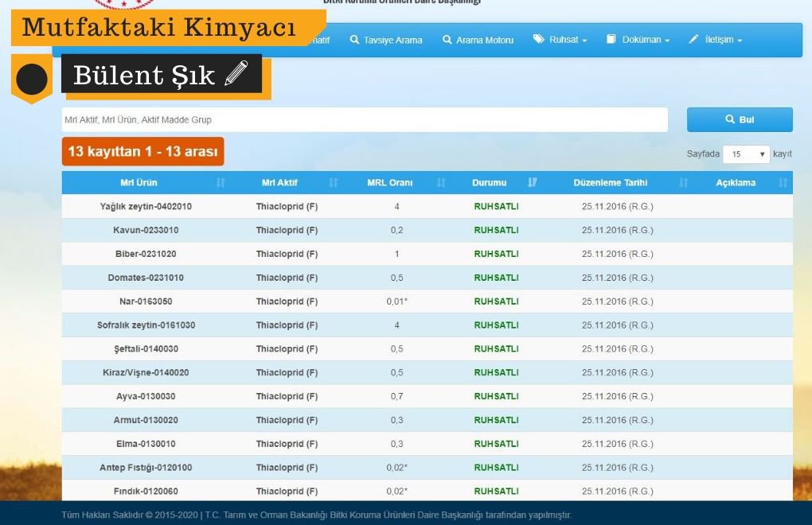Viewport: 812px width, 525px height.
Task: Click the pencil icon beside Bülent Şık
Action: (x=236, y=72)
